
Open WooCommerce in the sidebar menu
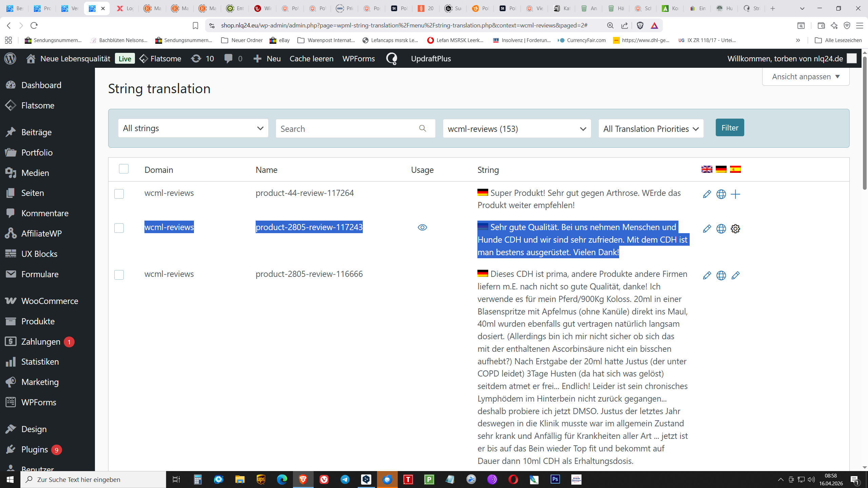[50, 301]
